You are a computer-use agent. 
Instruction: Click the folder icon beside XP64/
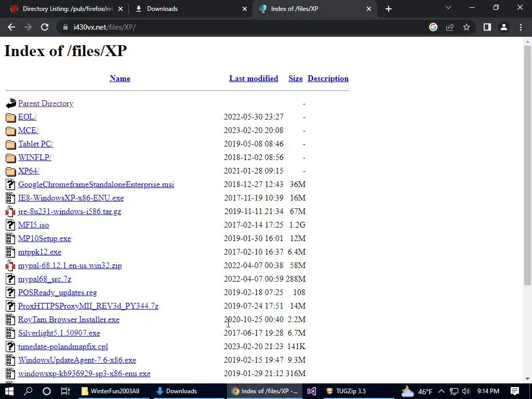tap(10, 171)
